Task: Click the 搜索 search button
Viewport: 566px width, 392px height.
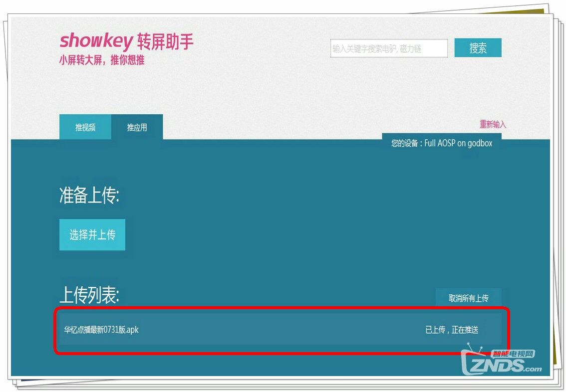Action: (x=478, y=47)
